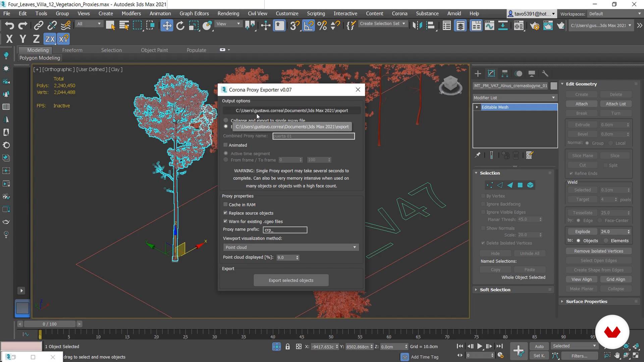This screenshot has height=362, width=644.
Task: Expand Editable Mesh in modifier stack
Action: tap(477, 107)
